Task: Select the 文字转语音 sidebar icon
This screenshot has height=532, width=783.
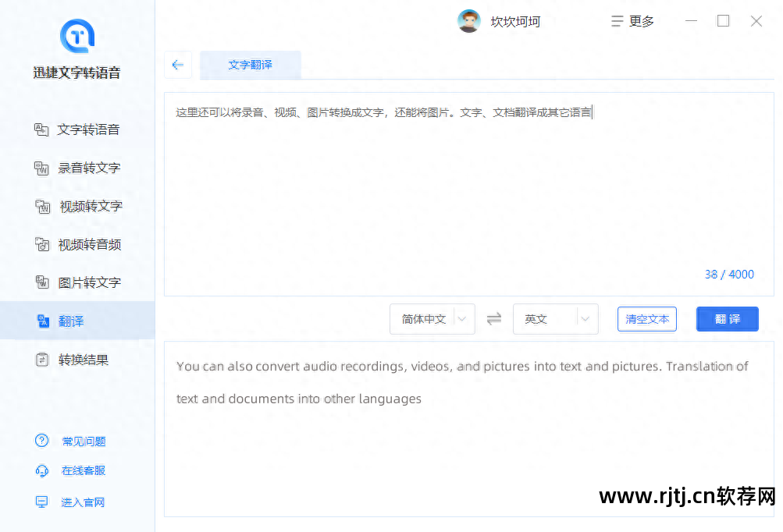Action: (78, 129)
